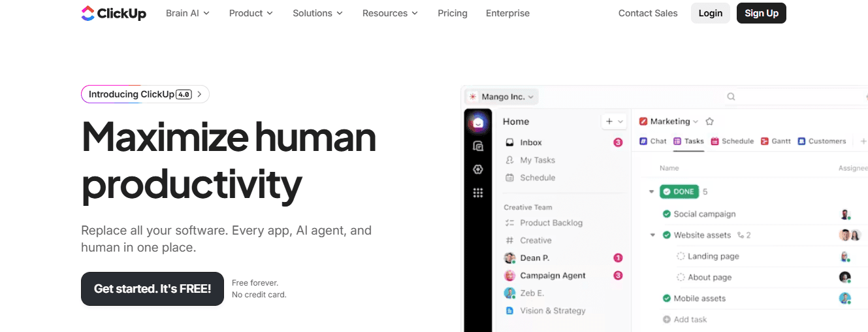Toggle the Social campaign status check
The height and width of the screenshot is (332, 868).
tap(667, 214)
